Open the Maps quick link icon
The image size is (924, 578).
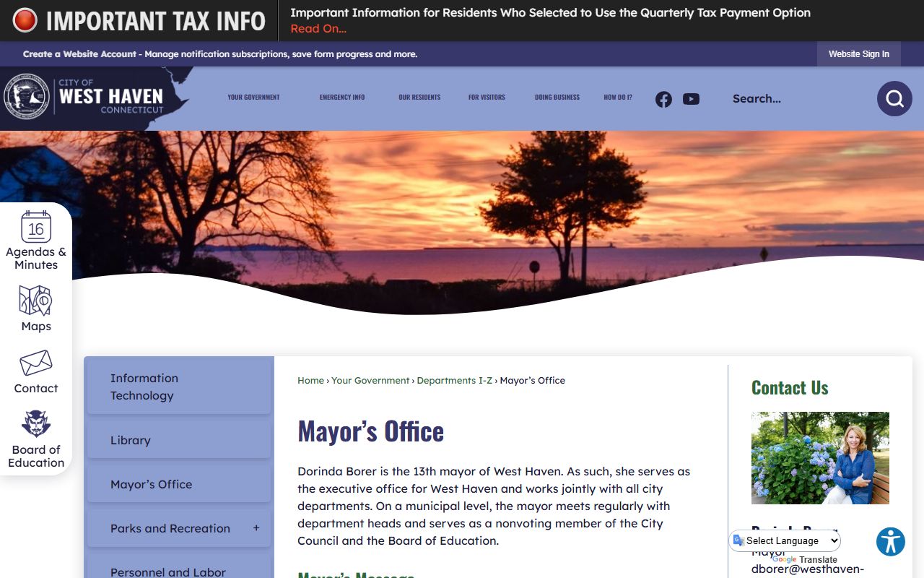[x=36, y=301]
